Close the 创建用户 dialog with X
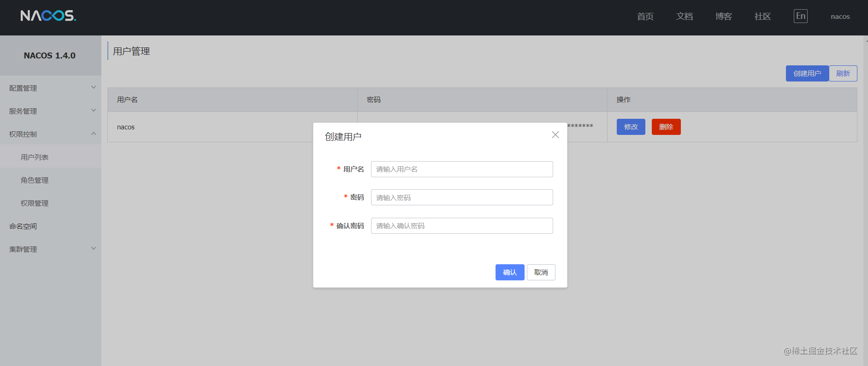The height and width of the screenshot is (366, 868). point(555,134)
